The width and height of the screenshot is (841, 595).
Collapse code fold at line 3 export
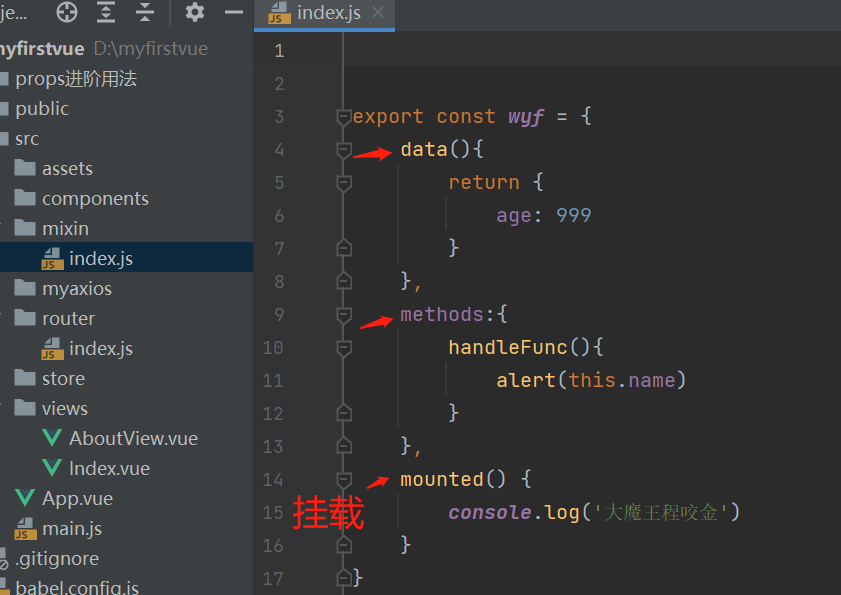click(344, 116)
